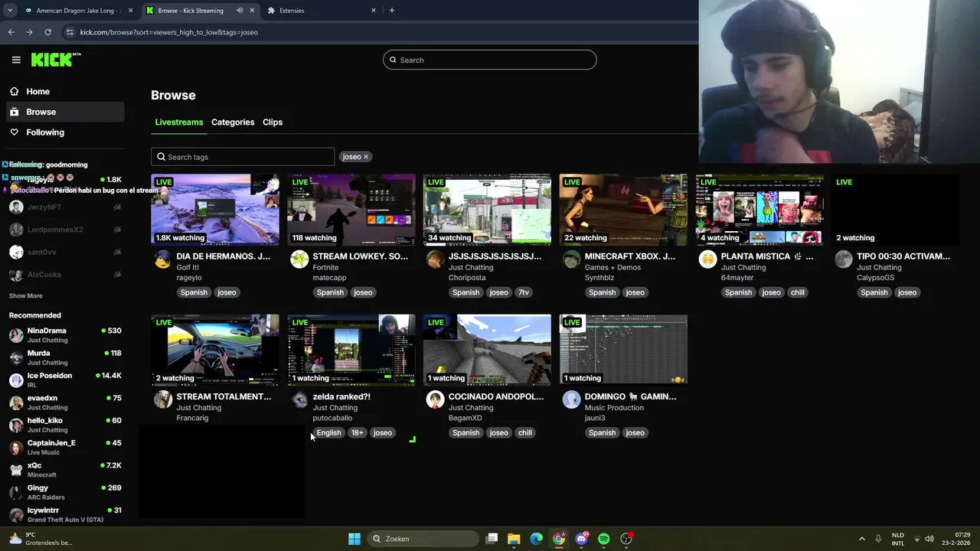Expand Show More followed channels
This screenshot has width=980, height=551.
pos(25,296)
